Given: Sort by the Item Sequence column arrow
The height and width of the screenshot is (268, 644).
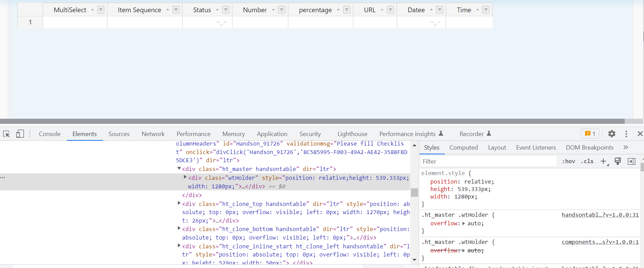Looking at the screenshot, I should [x=167, y=10].
